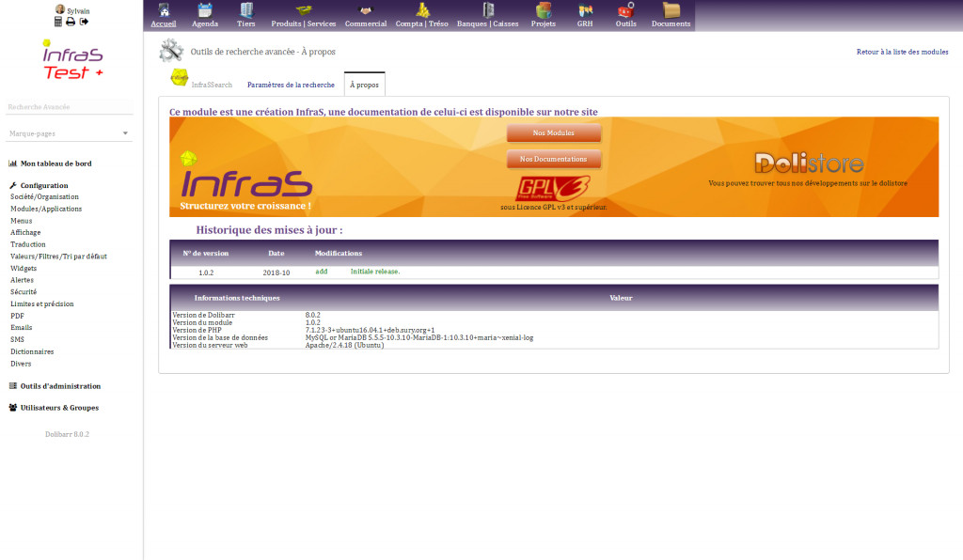
Task: Click the 2018-10 date cell
Action: [276, 272]
